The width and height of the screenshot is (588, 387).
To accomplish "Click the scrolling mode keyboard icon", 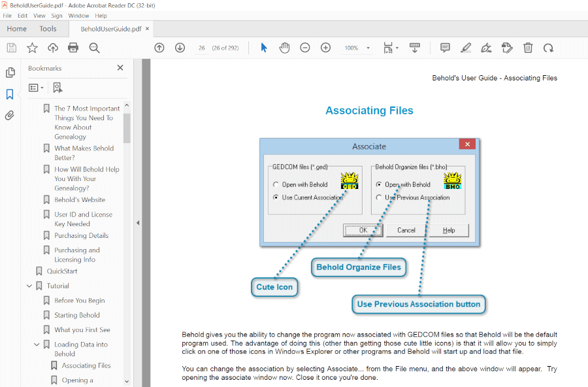I will (x=415, y=48).
